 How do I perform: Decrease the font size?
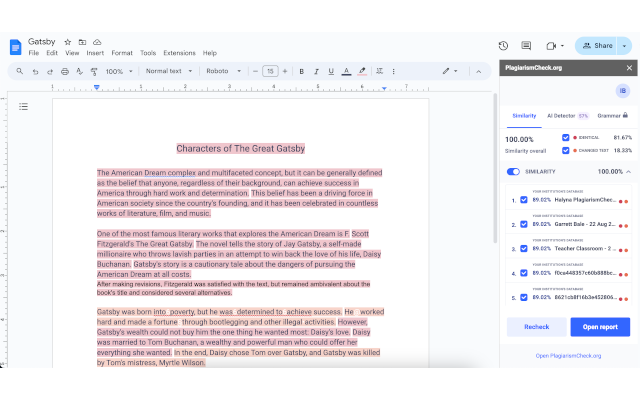point(256,71)
